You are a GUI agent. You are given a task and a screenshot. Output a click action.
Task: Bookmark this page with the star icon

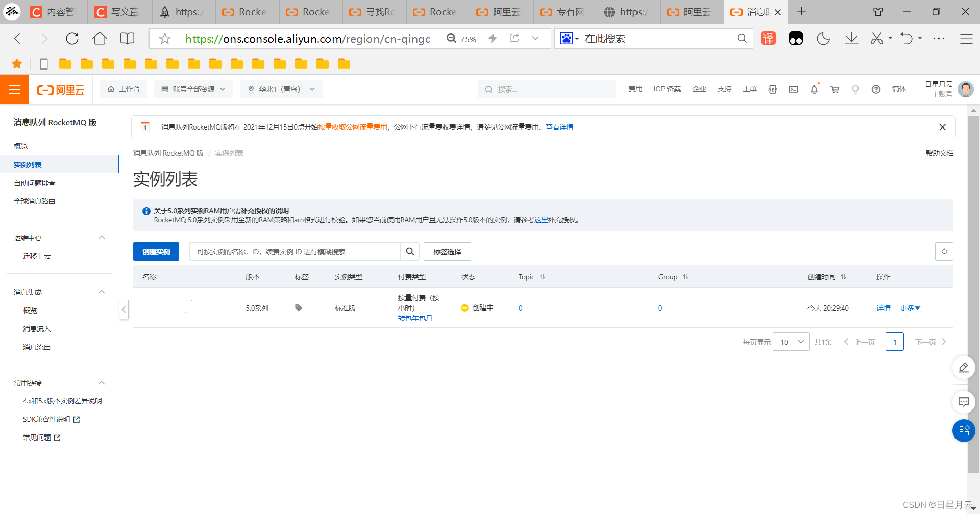[x=164, y=39]
